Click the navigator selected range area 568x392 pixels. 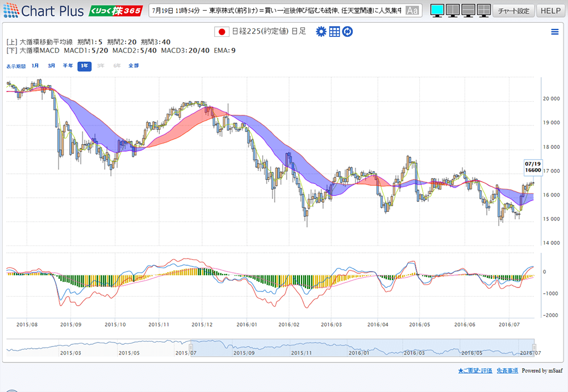[362, 348]
